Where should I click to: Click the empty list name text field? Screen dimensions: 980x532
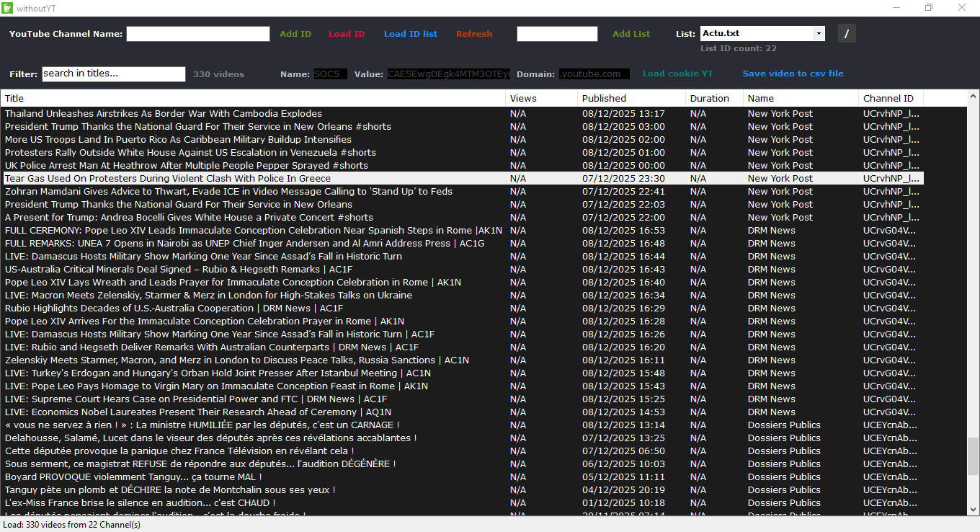click(x=557, y=34)
